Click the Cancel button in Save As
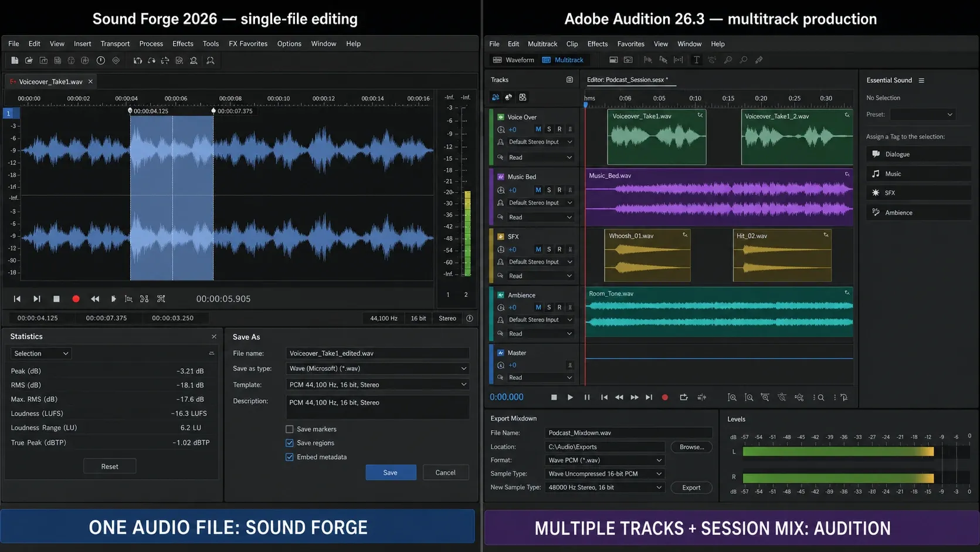 445,473
